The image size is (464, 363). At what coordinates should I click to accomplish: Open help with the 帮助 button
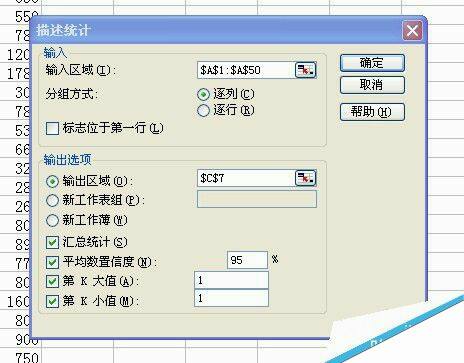tap(372, 112)
